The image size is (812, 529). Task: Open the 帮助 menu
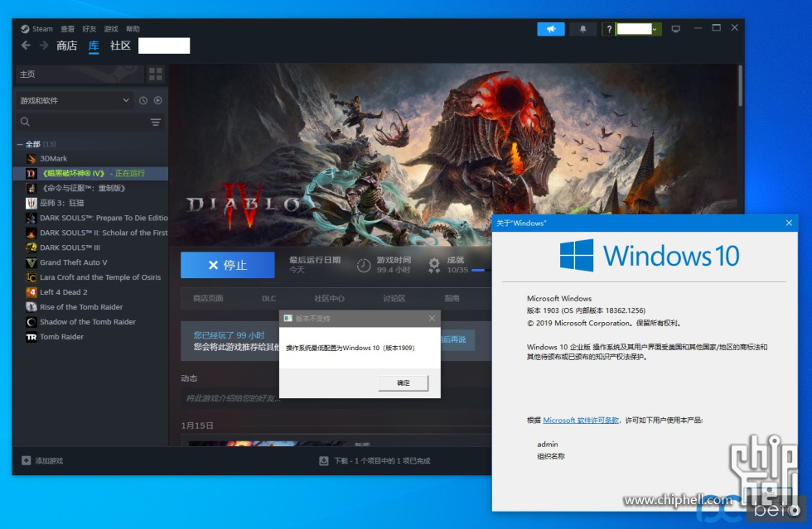pyautogui.click(x=133, y=29)
